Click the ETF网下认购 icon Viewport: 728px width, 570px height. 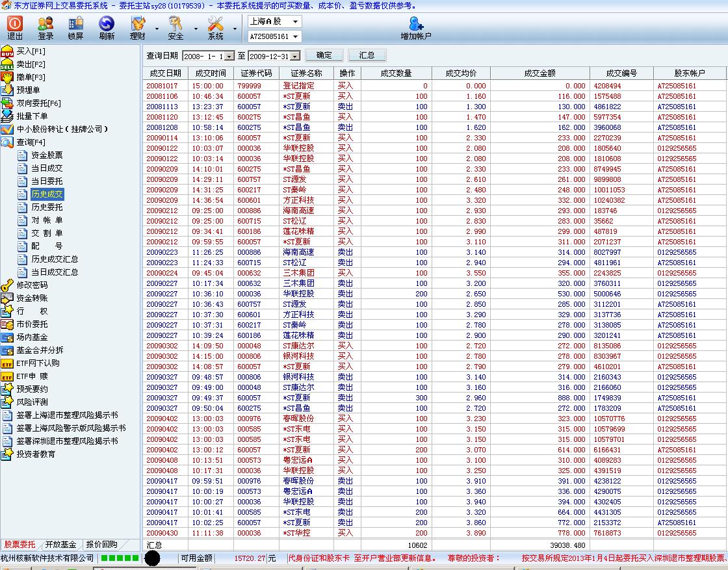[7, 363]
